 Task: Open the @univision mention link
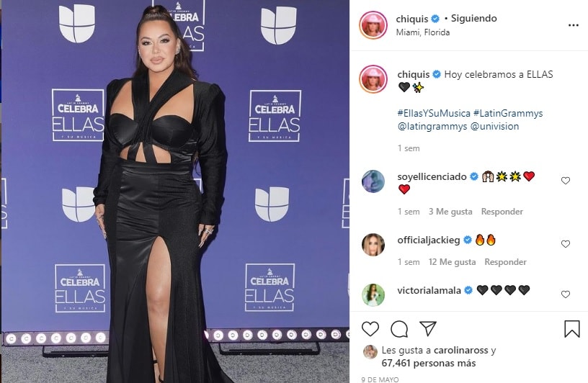point(494,126)
